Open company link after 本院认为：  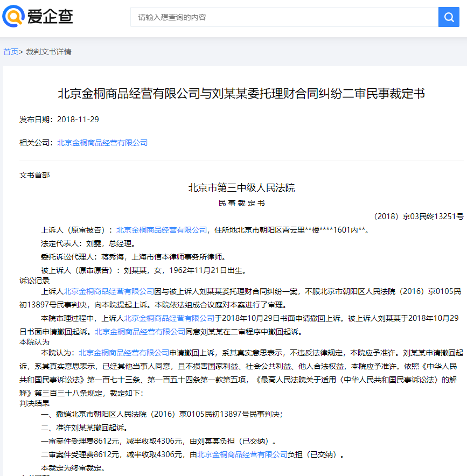pyautogui.click(x=124, y=353)
